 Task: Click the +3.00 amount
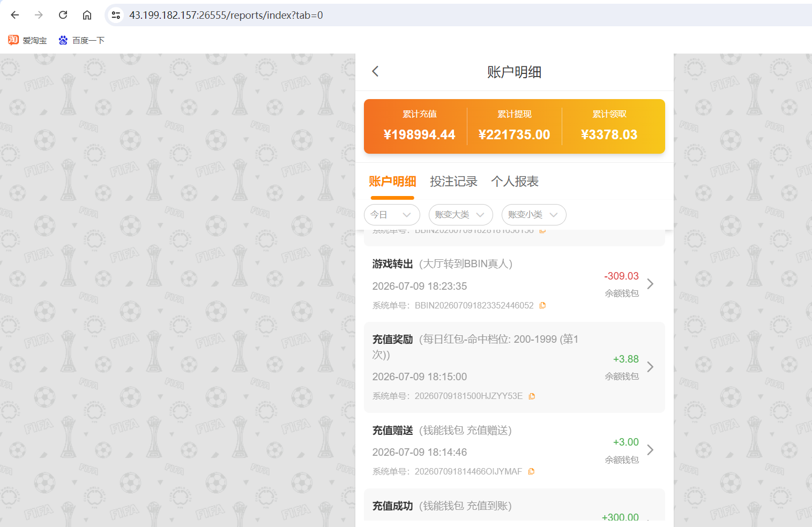point(626,442)
